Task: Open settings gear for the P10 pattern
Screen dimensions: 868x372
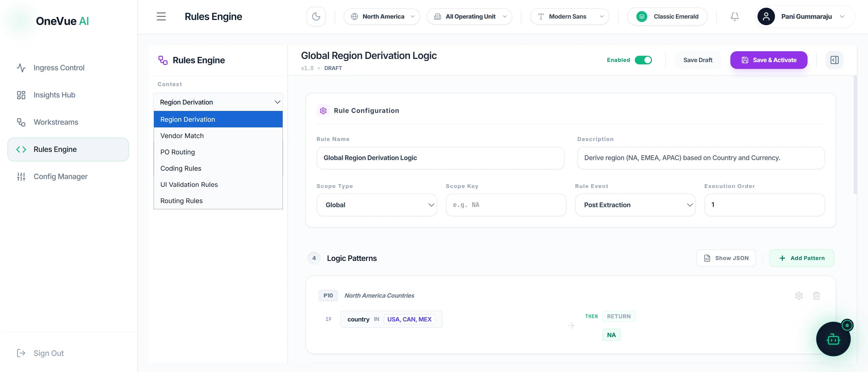Action: pos(799,296)
